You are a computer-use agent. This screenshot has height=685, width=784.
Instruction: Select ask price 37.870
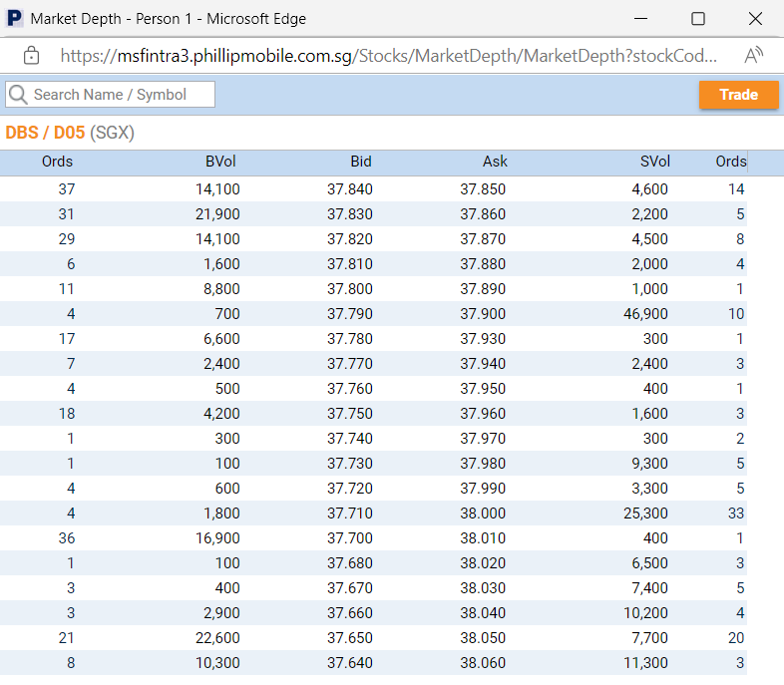[483, 239]
